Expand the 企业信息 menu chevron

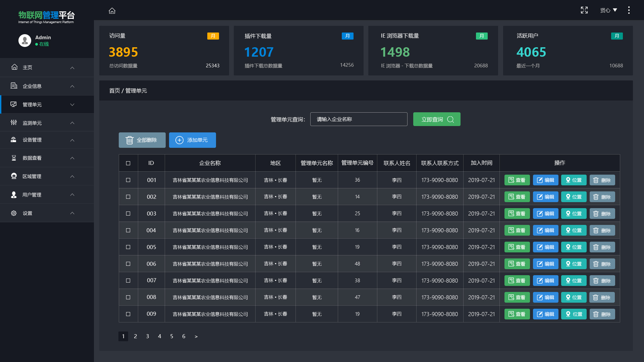(x=72, y=86)
